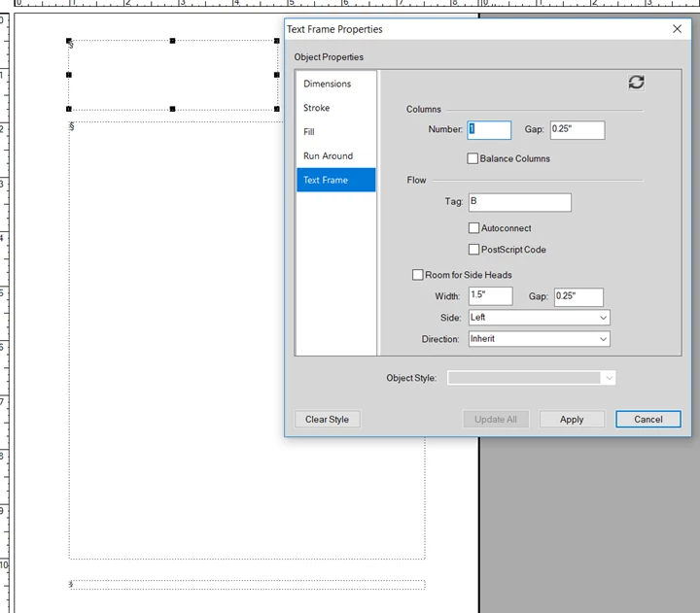700x613 pixels.
Task: Open the Object Style dropdown
Action: pos(531,378)
